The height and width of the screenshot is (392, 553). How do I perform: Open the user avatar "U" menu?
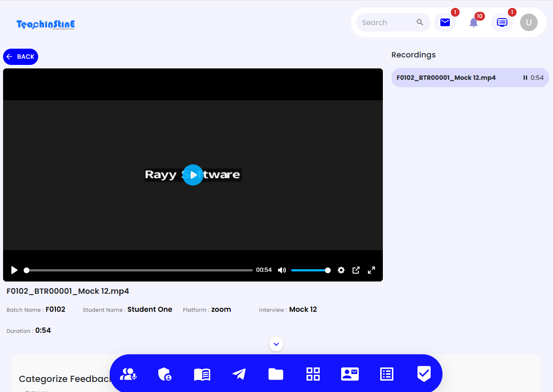click(x=529, y=22)
